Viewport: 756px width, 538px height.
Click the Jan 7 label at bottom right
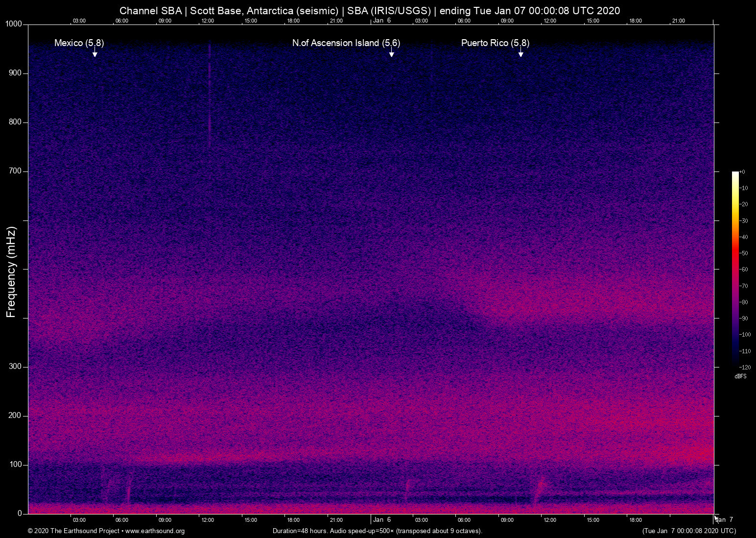[x=724, y=520]
